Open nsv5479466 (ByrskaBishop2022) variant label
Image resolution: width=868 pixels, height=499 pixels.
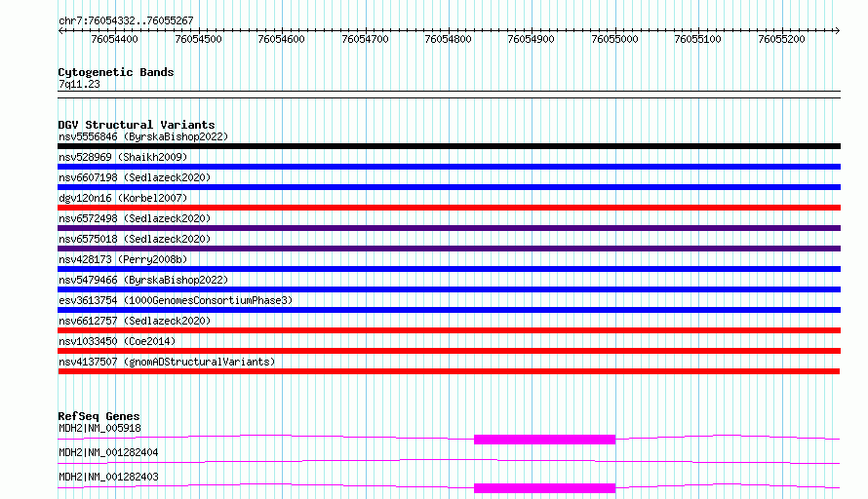click(143, 280)
